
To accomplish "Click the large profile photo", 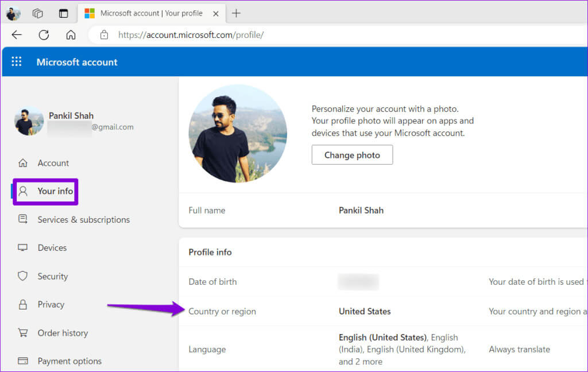I will [x=237, y=134].
